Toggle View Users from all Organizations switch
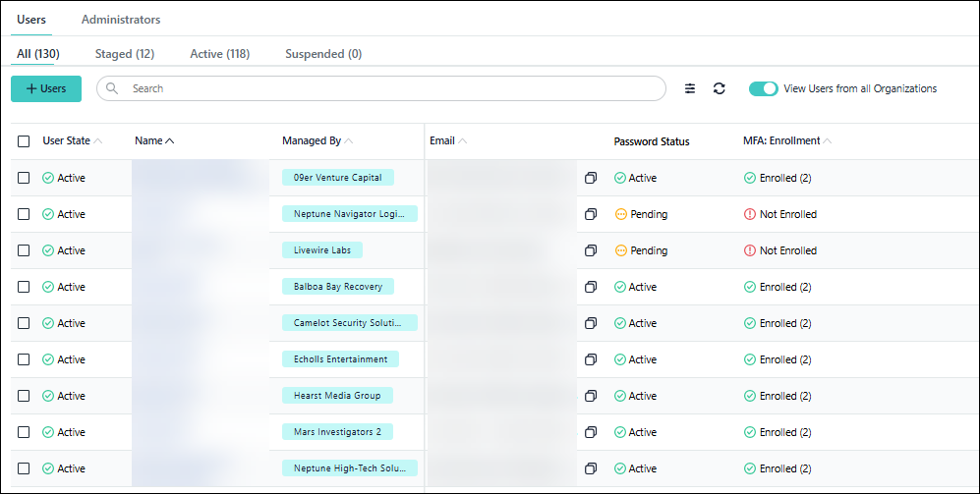 [763, 88]
